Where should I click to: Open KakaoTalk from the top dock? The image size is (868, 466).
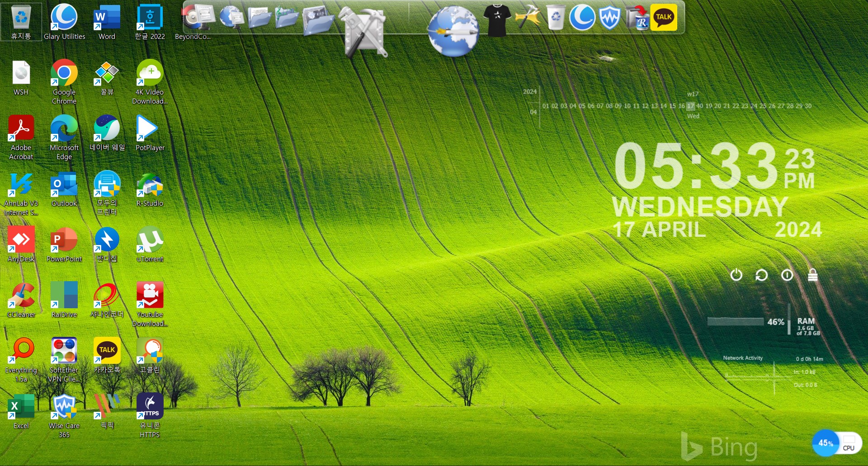[664, 17]
